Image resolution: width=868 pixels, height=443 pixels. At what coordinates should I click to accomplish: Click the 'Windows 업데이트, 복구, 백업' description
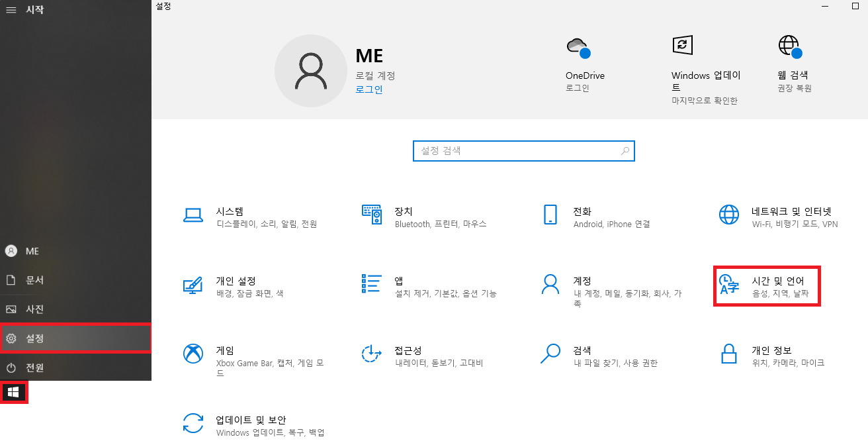click(x=271, y=432)
